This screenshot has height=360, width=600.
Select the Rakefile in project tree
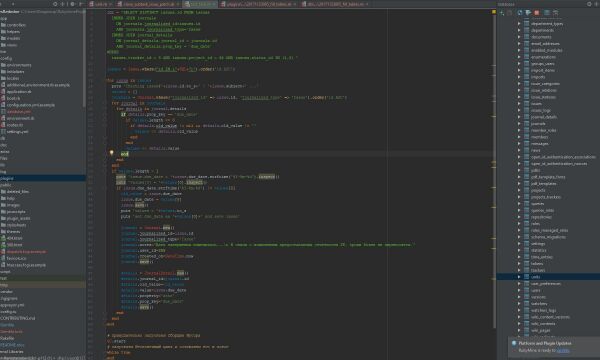coord(7,338)
